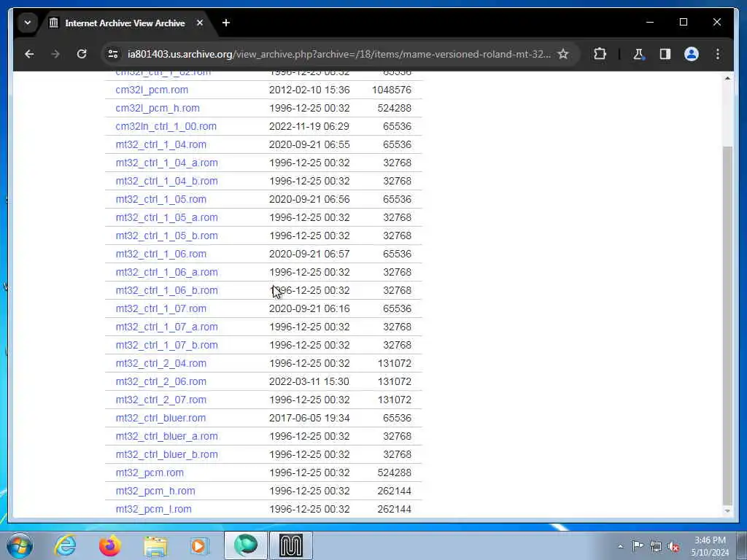This screenshot has height=560, width=747.
Task: Open Action Center flag icon
Action: click(638, 546)
